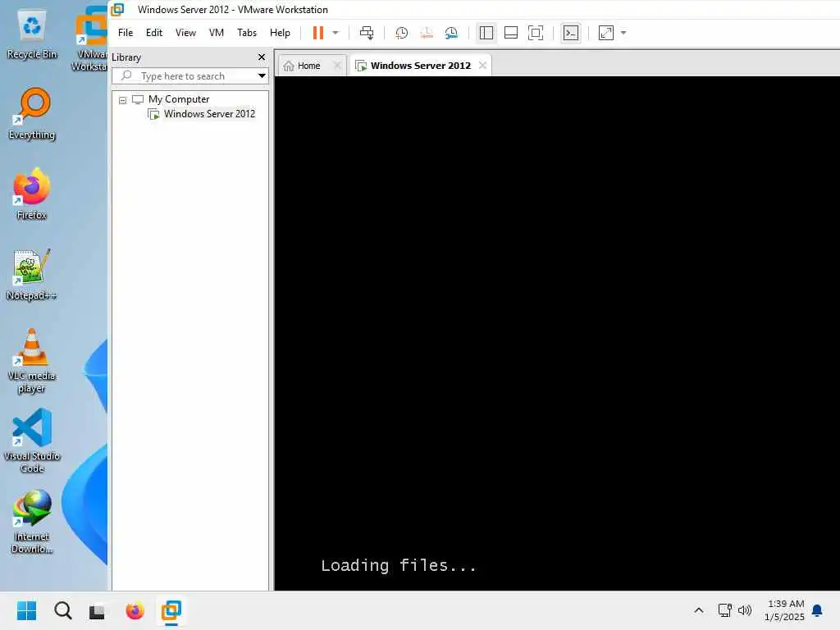The height and width of the screenshot is (630, 840).
Task: Take a snapshot of this virtual machine
Action: [401, 33]
